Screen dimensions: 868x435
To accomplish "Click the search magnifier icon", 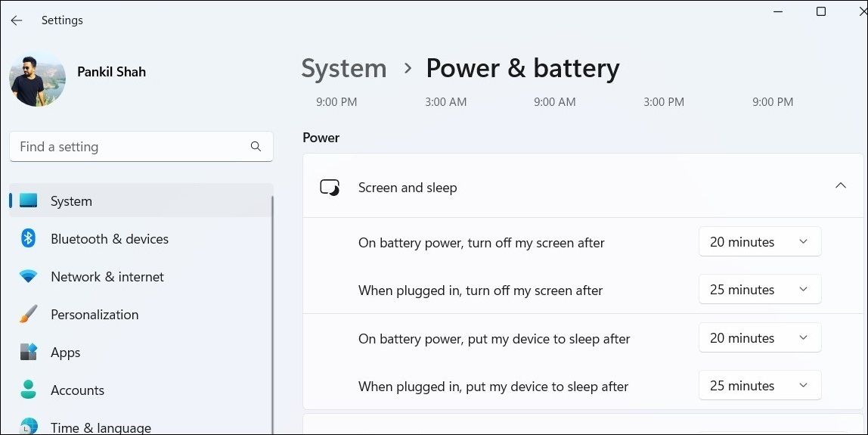I will point(256,147).
